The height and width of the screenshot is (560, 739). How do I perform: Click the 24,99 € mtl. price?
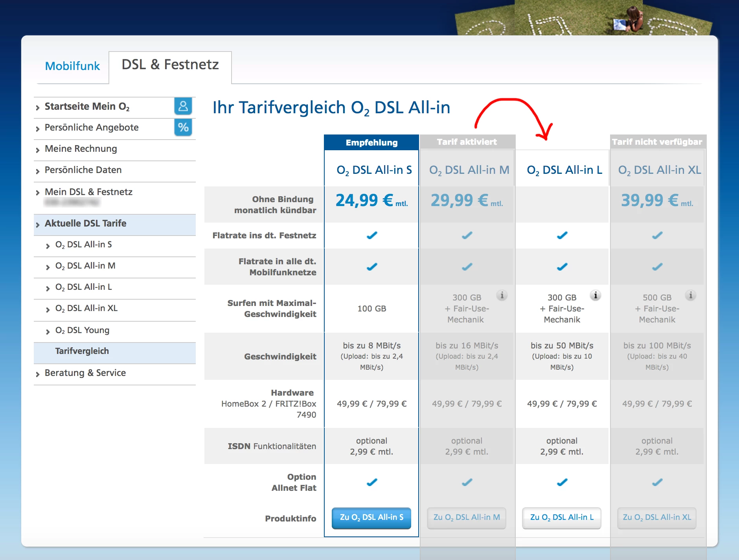pyautogui.click(x=371, y=200)
